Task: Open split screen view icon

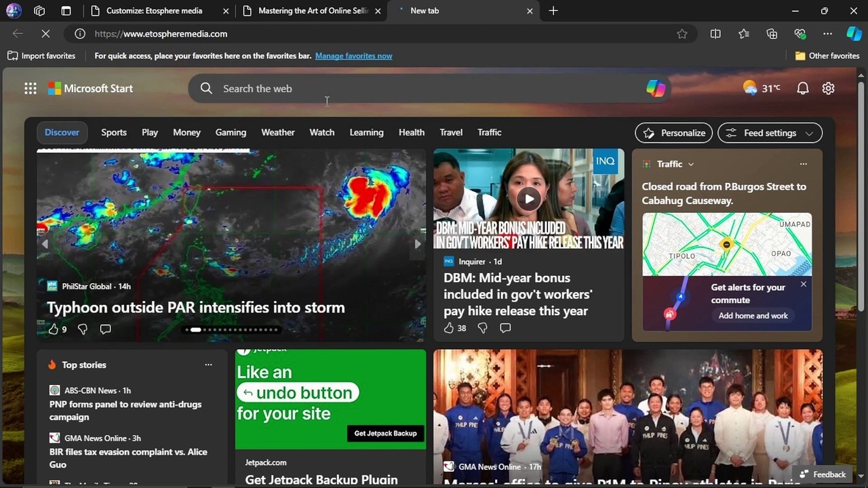Action: [x=715, y=34]
